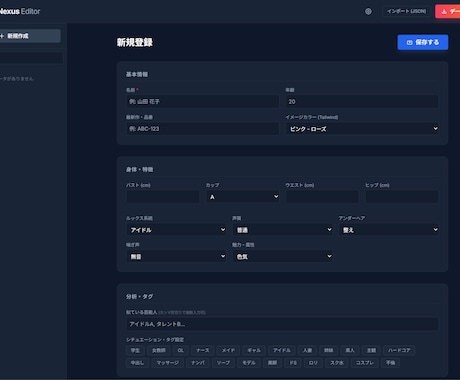460x380 pixels.
Task: Click the インポート (JSON) button
Action: click(406, 11)
